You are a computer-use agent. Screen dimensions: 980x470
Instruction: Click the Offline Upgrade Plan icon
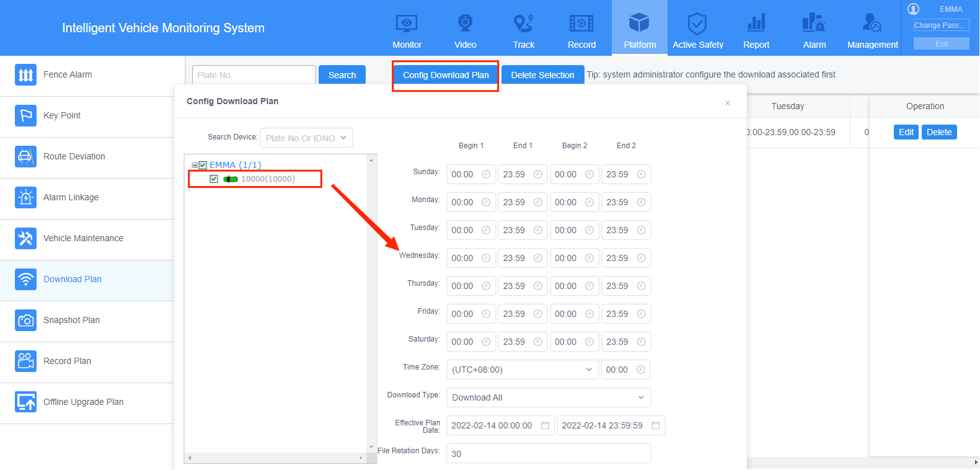[25, 402]
